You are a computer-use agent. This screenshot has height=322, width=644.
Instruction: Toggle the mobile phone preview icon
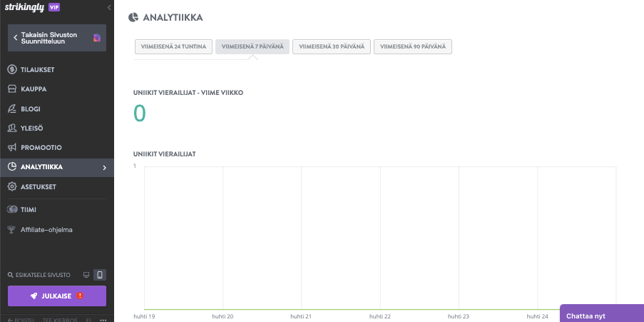(100, 275)
